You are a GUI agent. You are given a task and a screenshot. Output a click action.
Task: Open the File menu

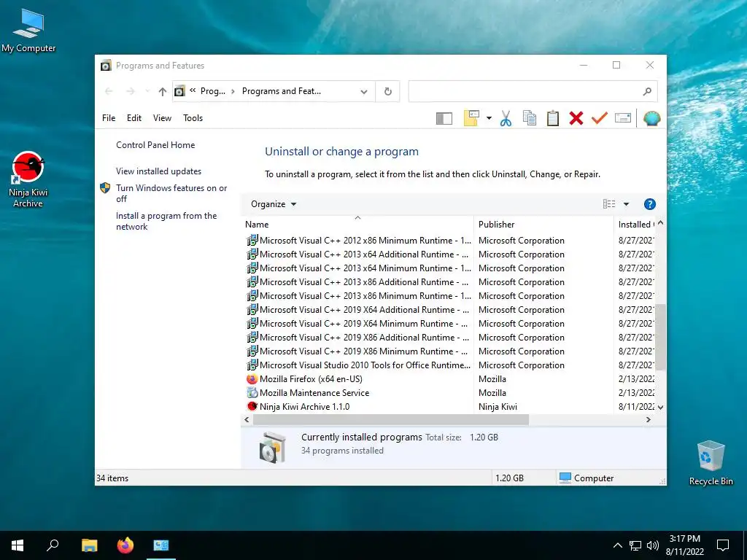point(109,118)
